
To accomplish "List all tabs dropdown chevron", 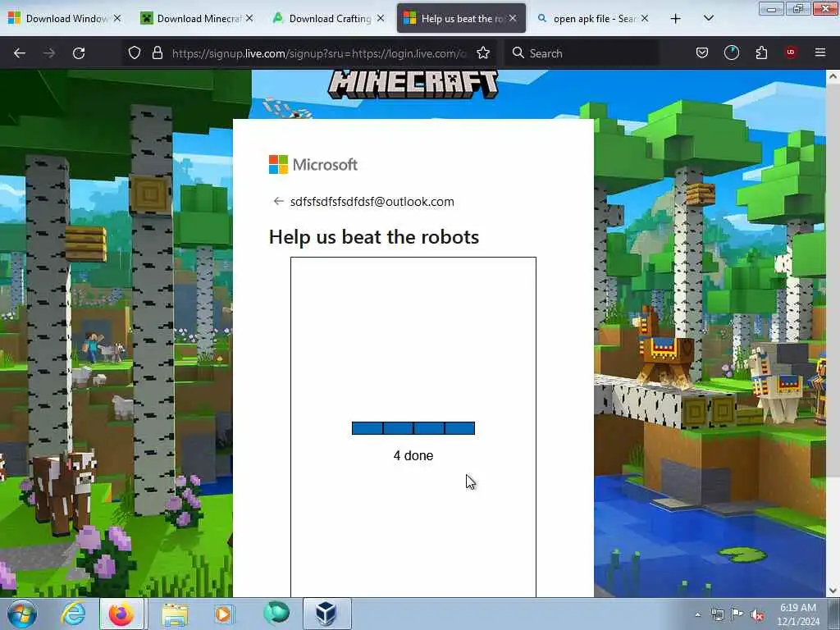I will [x=708, y=19].
